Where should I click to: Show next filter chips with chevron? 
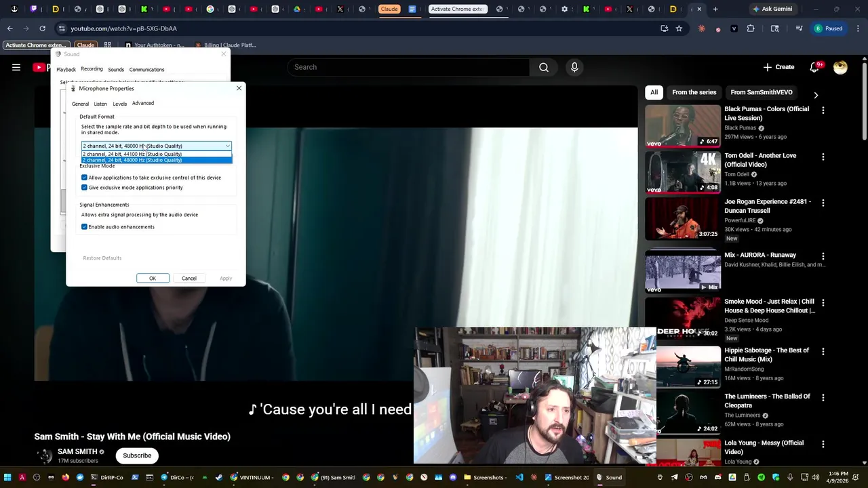[816, 96]
